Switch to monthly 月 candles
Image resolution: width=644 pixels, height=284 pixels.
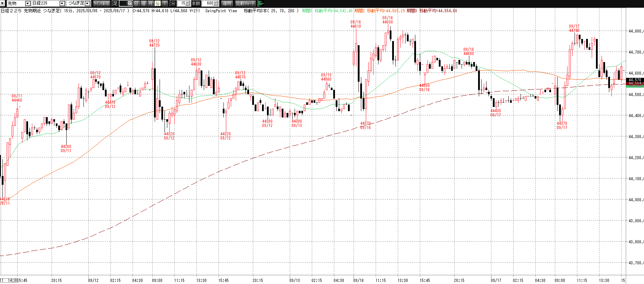pos(150,4)
